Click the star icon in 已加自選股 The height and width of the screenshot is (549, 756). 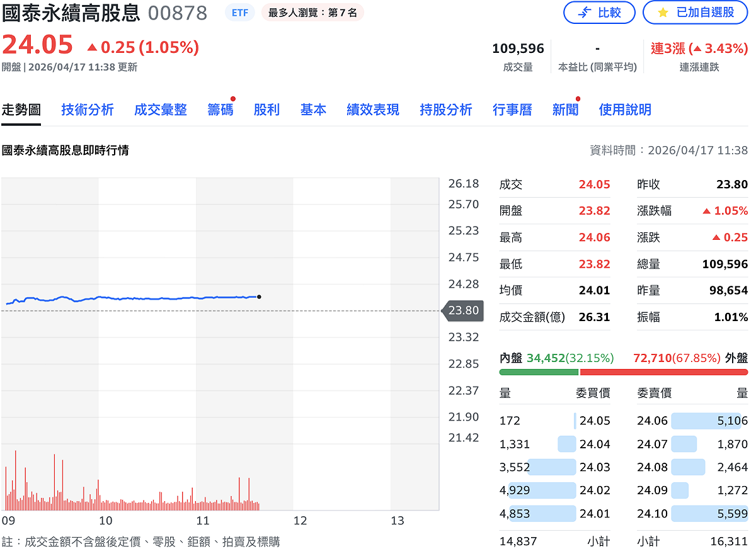point(663,13)
